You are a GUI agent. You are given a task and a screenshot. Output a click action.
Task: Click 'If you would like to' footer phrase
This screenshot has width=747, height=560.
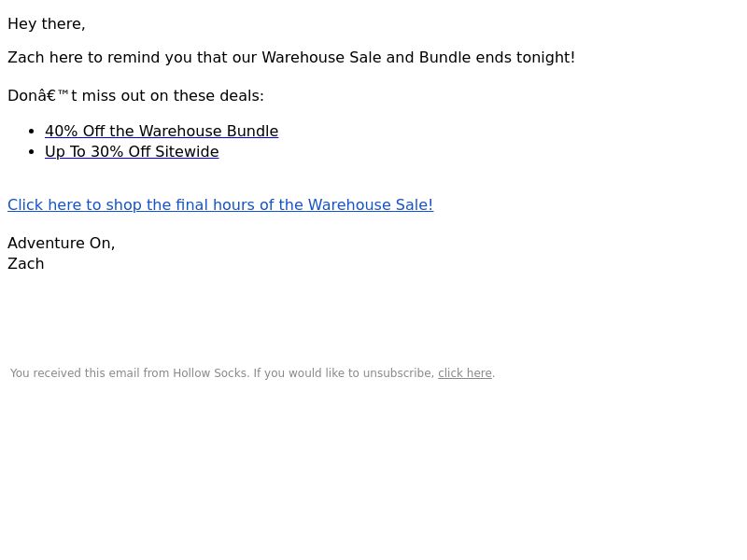click(x=306, y=372)
